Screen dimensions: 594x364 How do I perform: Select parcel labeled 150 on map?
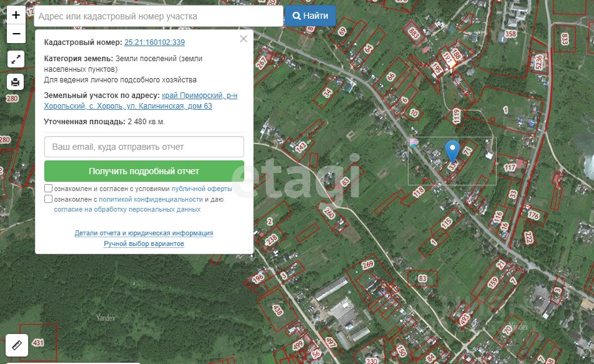point(401,351)
